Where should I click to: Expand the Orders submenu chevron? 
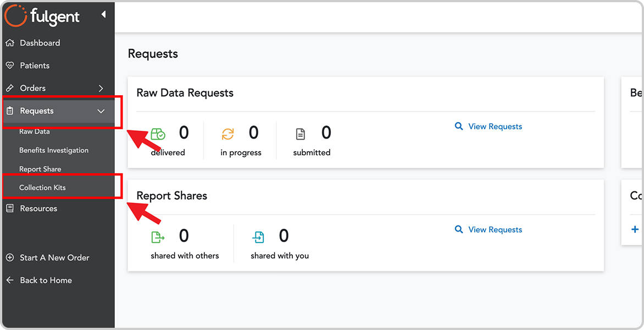click(101, 87)
